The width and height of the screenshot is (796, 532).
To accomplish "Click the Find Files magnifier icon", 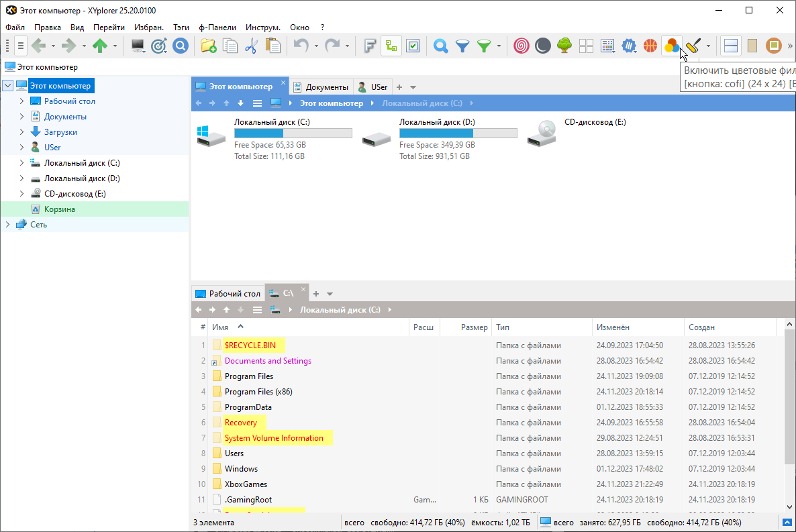I will click(441, 46).
